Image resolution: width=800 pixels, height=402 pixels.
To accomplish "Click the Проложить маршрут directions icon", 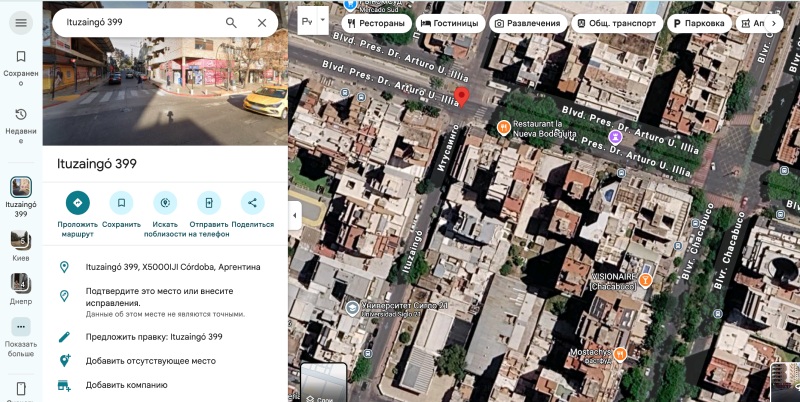I will click(77, 203).
